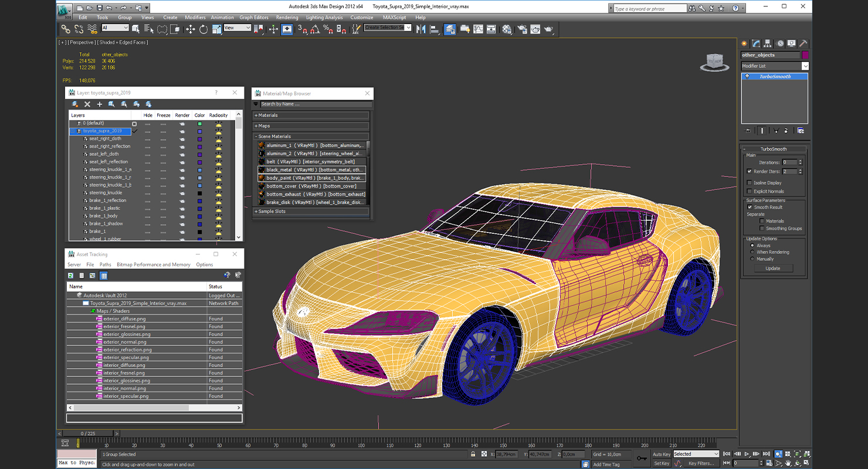Click color swatch of 0 (default) layer
Viewport: 868px width, 469px height.
tap(199, 124)
